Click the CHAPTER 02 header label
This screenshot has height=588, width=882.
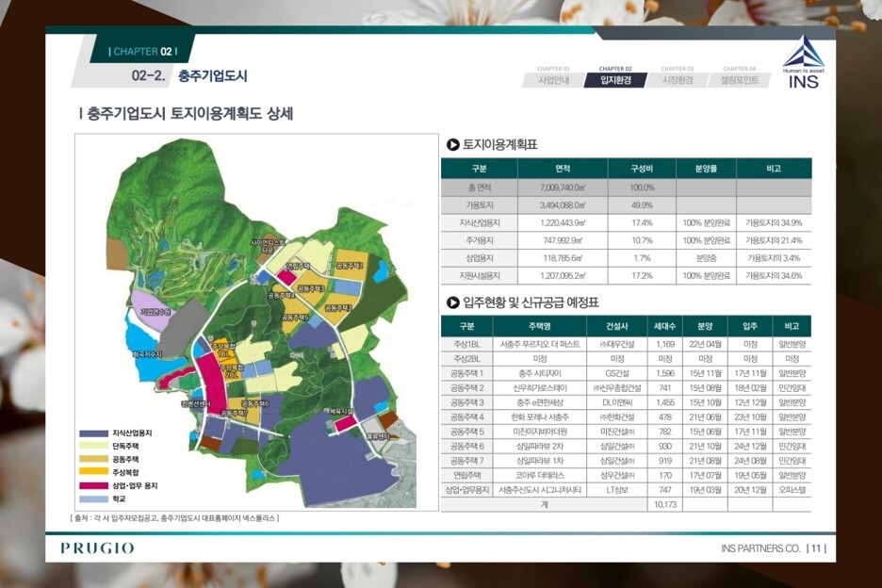tap(143, 51)
